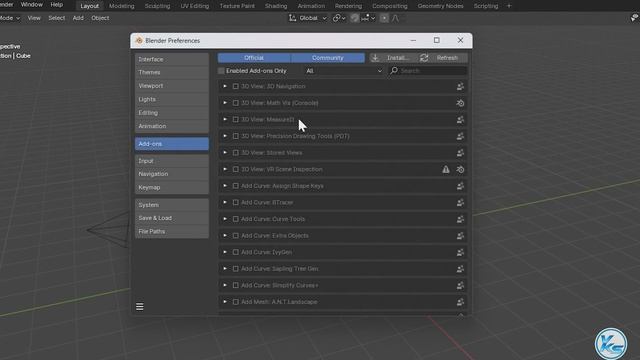Toggle Enabled Add-ons Only checkbox
The image size is (640, 360).
[x=221, y=71]
